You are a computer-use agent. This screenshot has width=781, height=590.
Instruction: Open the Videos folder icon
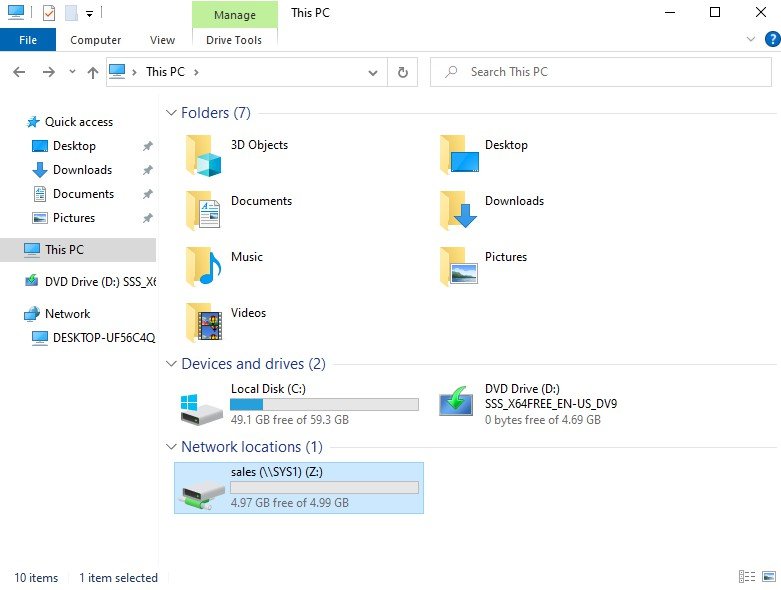click(204, 323)
